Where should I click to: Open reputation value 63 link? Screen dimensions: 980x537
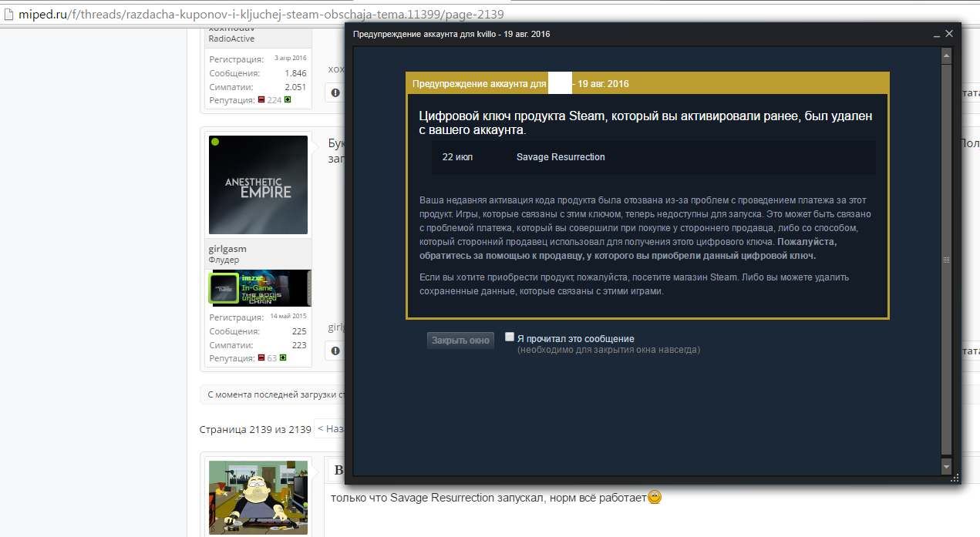click(272, 358)
